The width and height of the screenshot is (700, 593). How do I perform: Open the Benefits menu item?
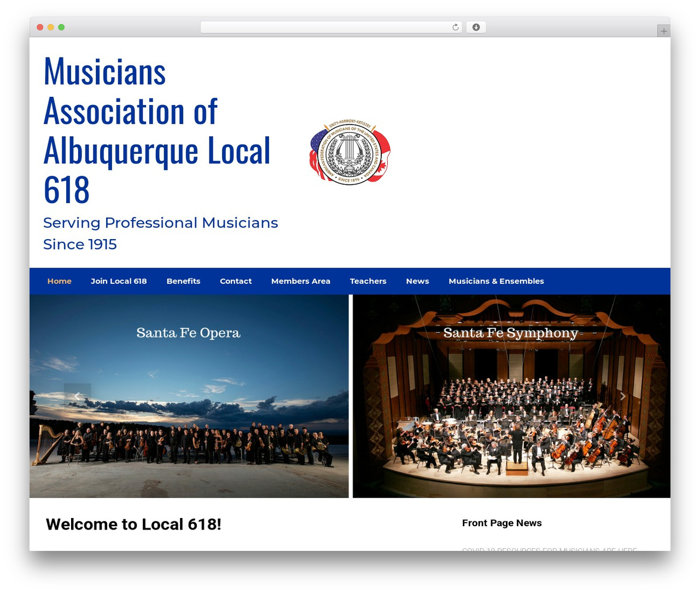pos(183,281)
